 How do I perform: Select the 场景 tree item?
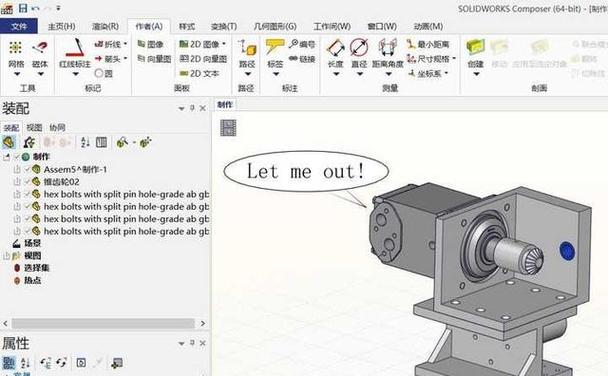[x=32, y=243]
